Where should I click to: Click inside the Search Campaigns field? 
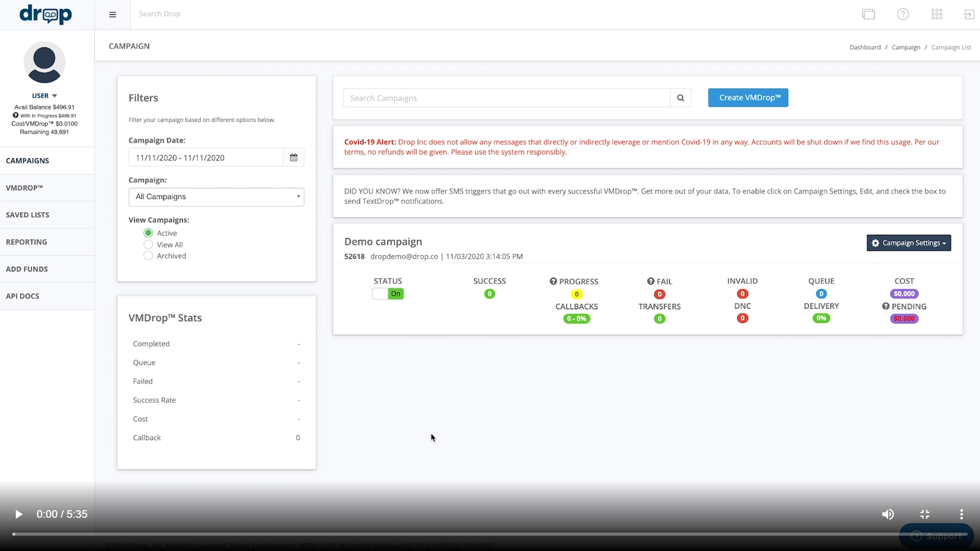click(x=505, y=97)
